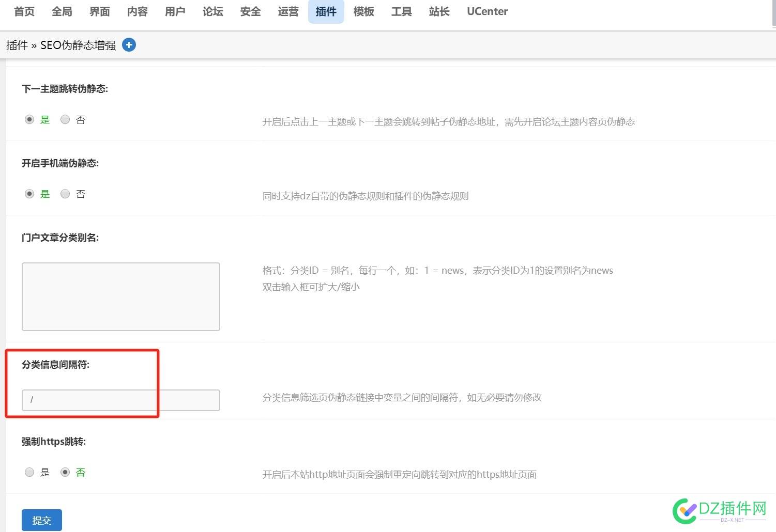This screenshot has width=776, height=532.
Task: Open the 安全 tab
Action: point(251,11)
